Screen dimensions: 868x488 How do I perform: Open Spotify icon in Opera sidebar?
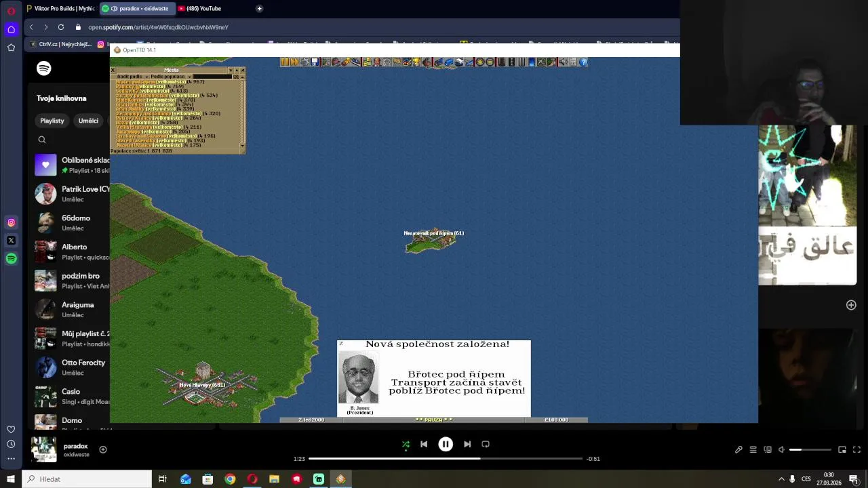point(11,258)
